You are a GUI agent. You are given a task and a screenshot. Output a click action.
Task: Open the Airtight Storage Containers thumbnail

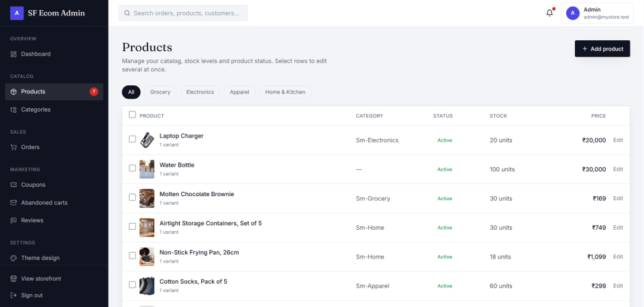[x=147, y=228]
